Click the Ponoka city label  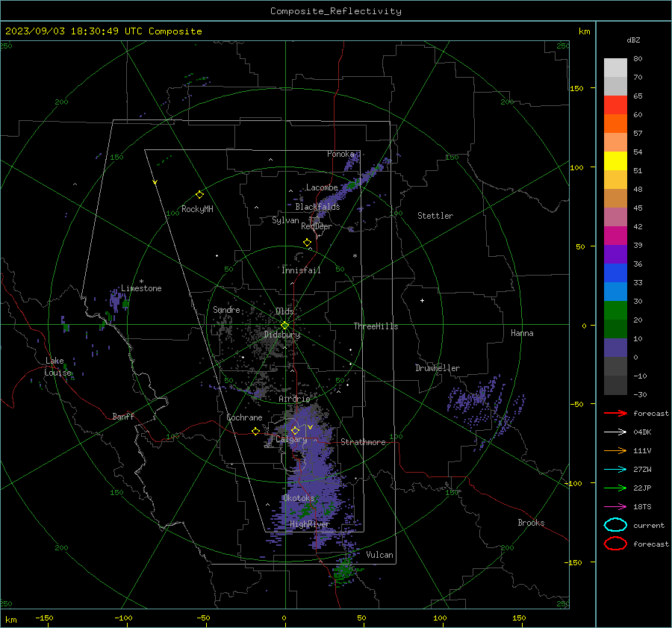coord(340,154)
